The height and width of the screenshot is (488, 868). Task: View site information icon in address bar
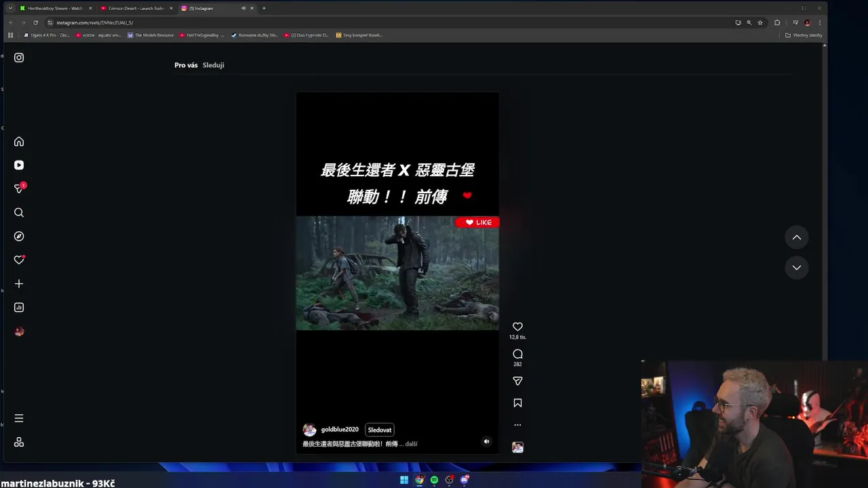coord(50,22)
